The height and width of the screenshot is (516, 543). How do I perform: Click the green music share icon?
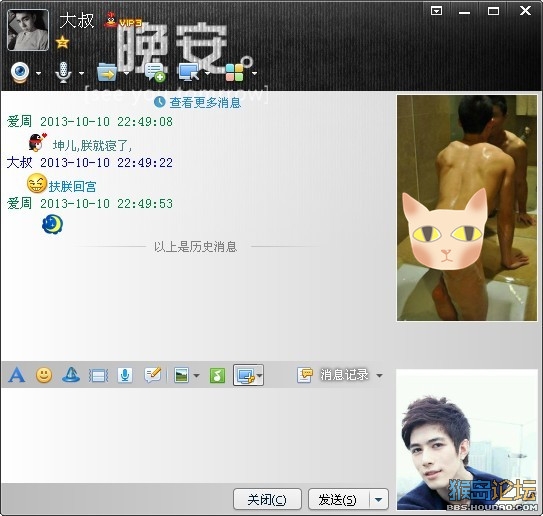tap(217, 375)
